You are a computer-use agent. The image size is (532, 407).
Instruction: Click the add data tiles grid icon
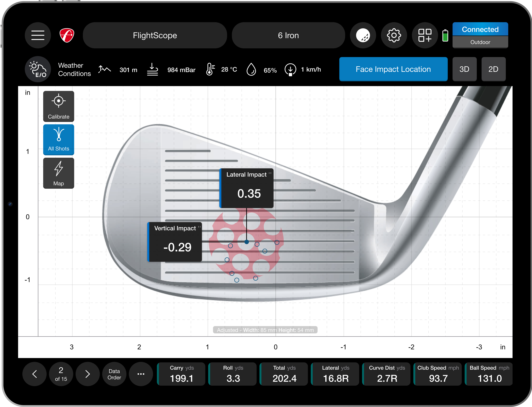click(x=425, y=35)
